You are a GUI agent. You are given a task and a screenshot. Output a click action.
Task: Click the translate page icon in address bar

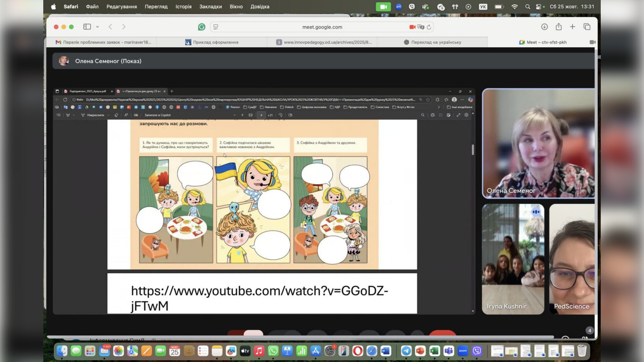tap(421, 27)
